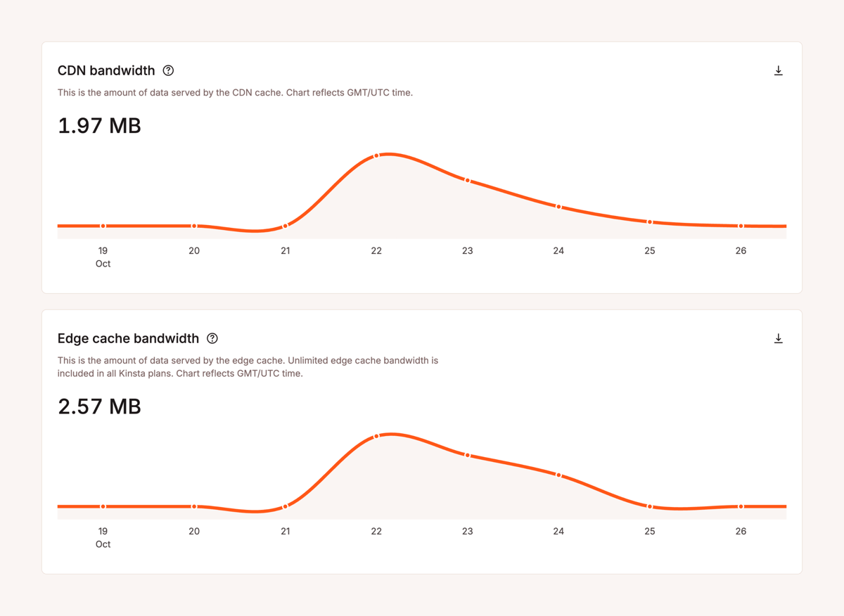Select the Edge cache bandwidth card title
Image resolution: width=844 pixels, height=616 pixels.
click(128, 338)
